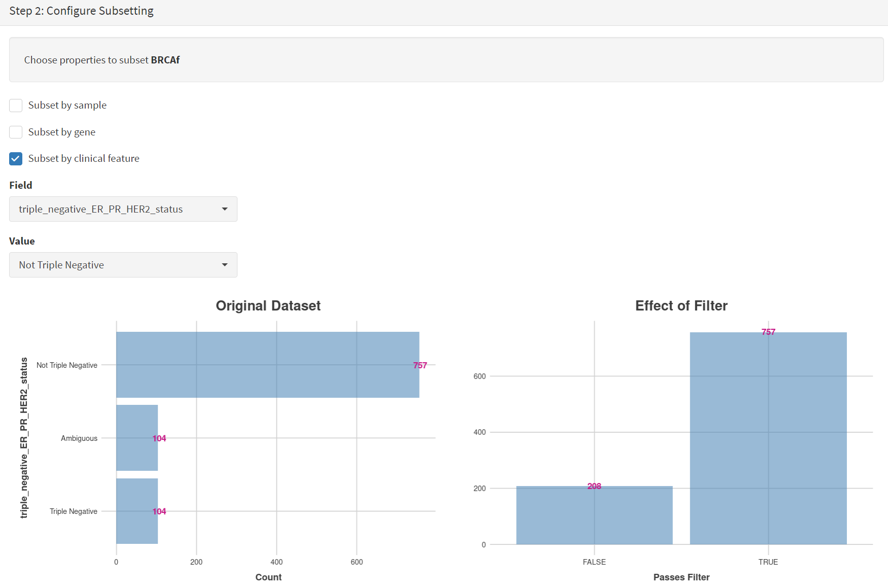
Task: Click the caret arrow of the Field selector
Action: (x=225, y=209)
